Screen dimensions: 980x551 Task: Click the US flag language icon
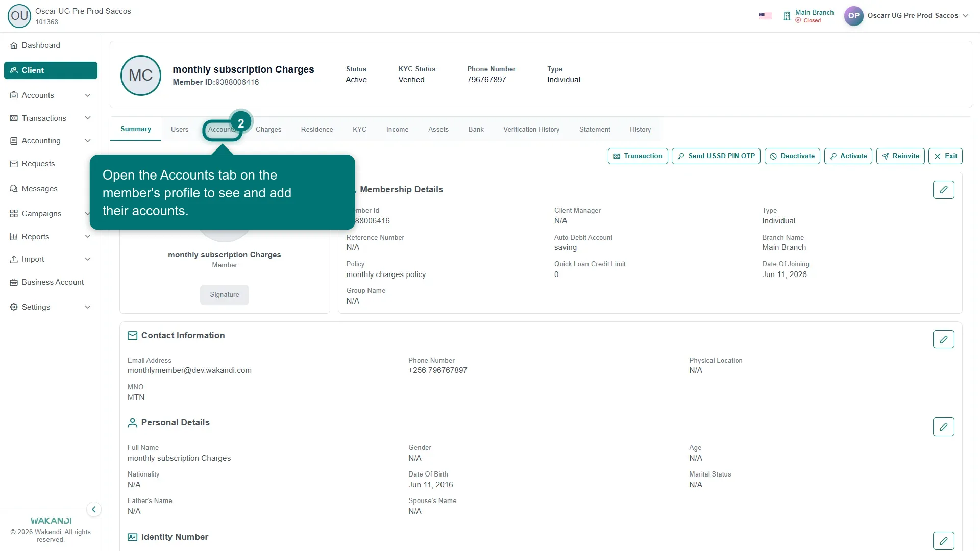point(766,16)
